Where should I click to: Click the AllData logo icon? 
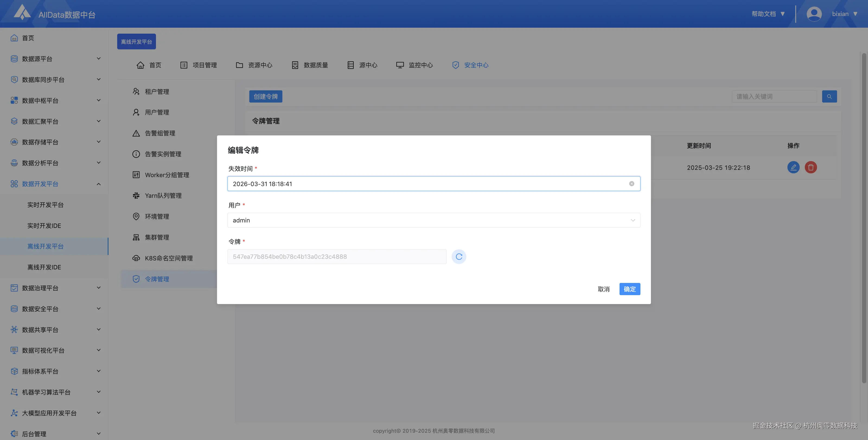pyautogui.click(x=22, y=13)
